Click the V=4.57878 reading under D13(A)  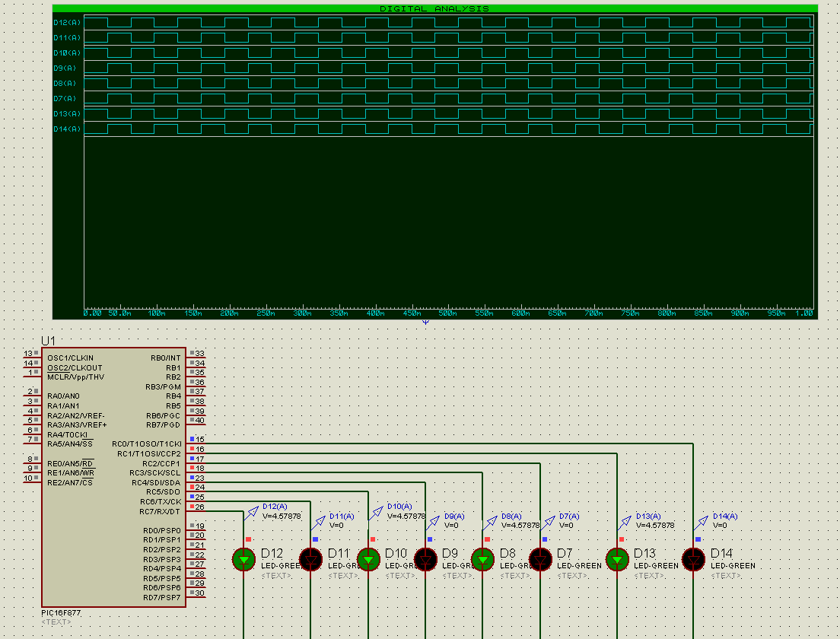[655, 526]
